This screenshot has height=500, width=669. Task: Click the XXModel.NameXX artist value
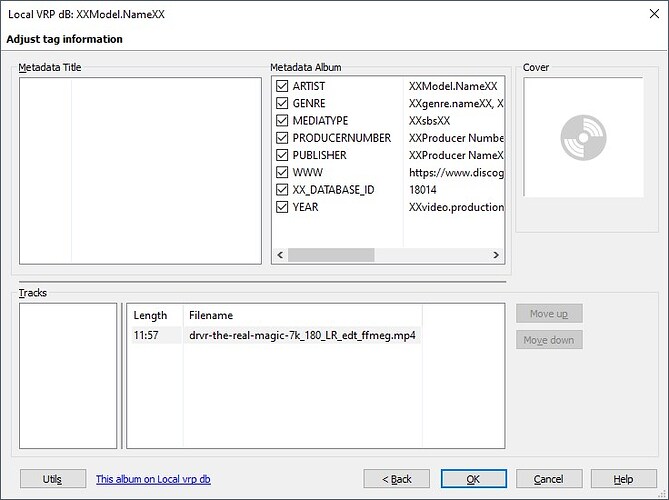click(x=453, y=86)
